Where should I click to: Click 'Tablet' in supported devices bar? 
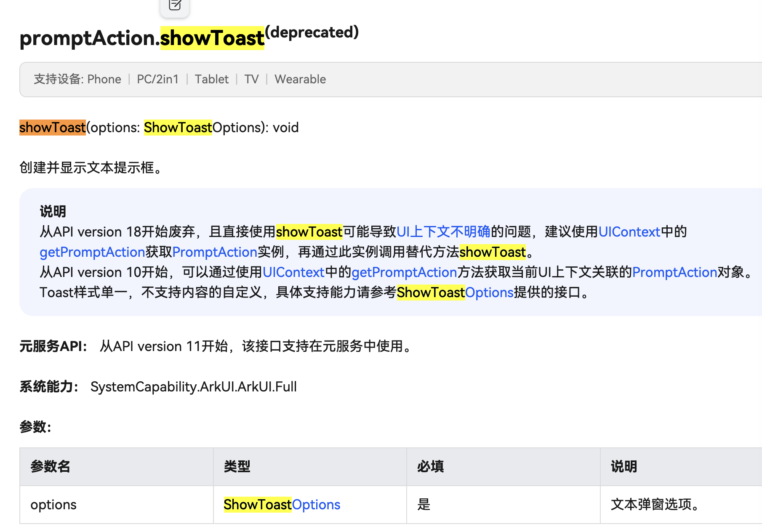[x=211, y=79]
